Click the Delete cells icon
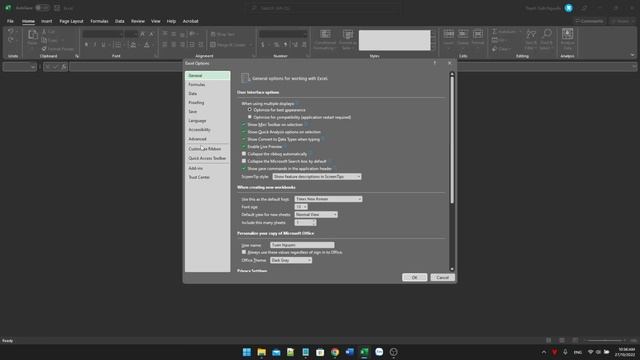The width and height of the screenshot is (640, 360). coord(463,34)
